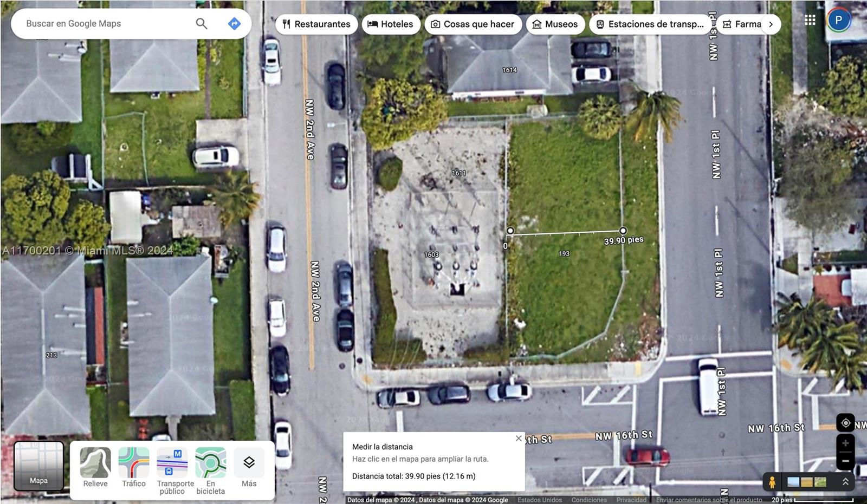867x504 pixels.
Task: Center map on my location
Action: (845, 423)
